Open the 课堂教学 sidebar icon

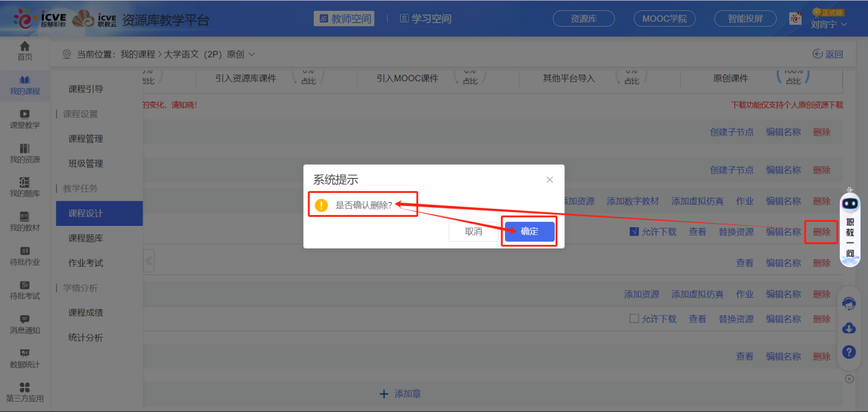click(x=24, y=118)
